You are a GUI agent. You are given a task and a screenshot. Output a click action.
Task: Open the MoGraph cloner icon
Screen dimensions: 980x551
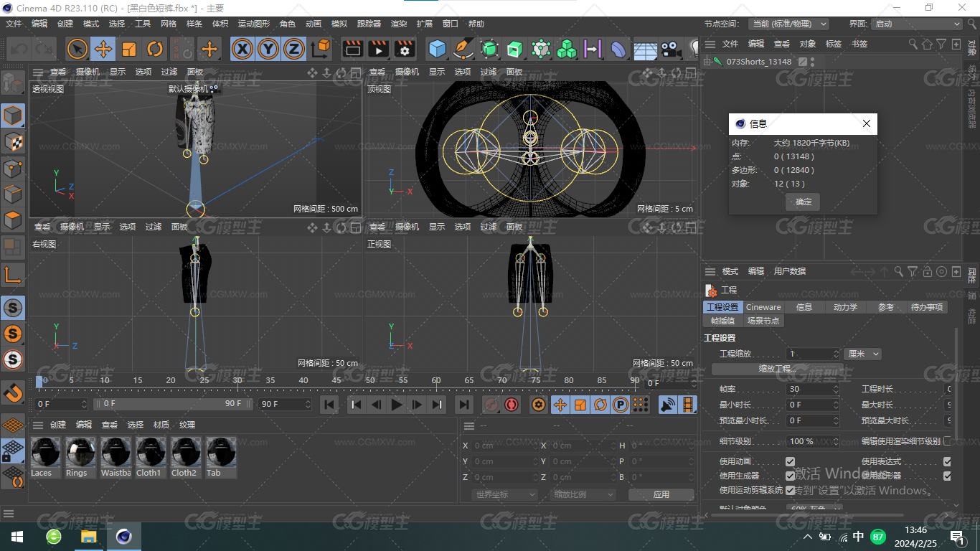click(x=567, y=49)
